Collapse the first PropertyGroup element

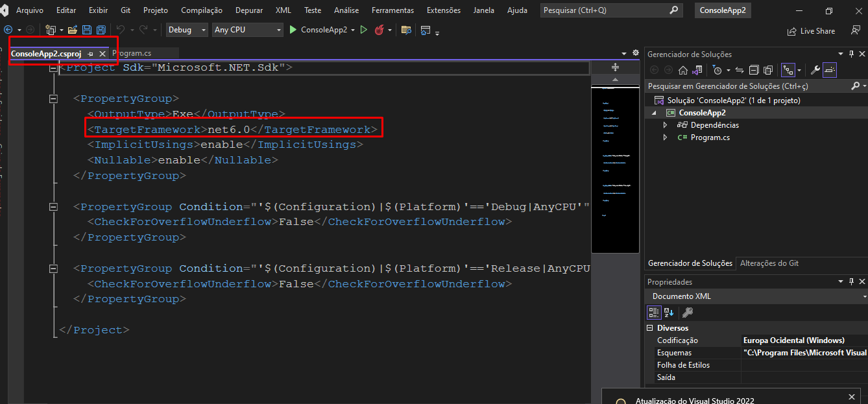(x=53, y=99)
